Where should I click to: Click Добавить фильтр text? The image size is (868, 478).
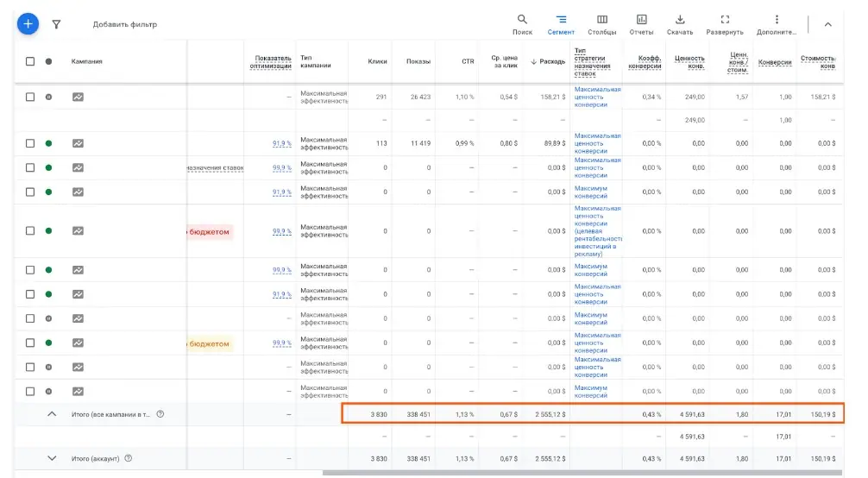tap(125, 24)
